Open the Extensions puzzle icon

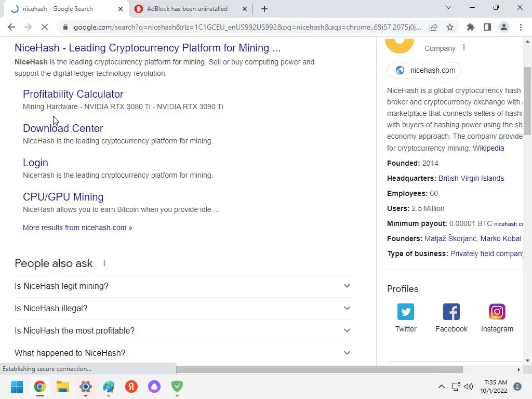coord(470,27)
